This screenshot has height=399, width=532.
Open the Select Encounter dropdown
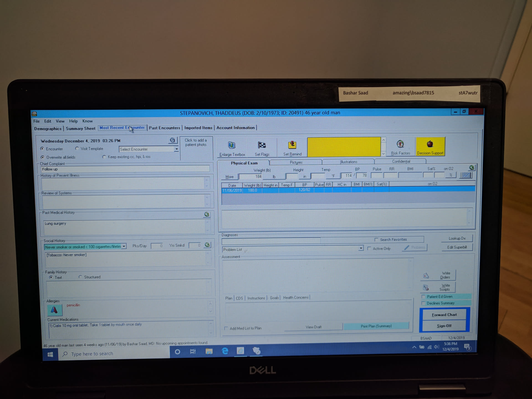pos(177,149)
